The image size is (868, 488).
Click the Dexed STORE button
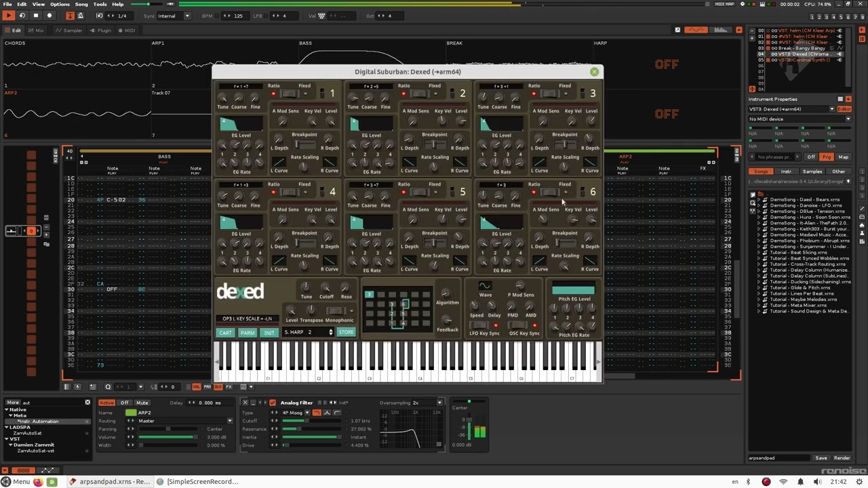(346, 332)
